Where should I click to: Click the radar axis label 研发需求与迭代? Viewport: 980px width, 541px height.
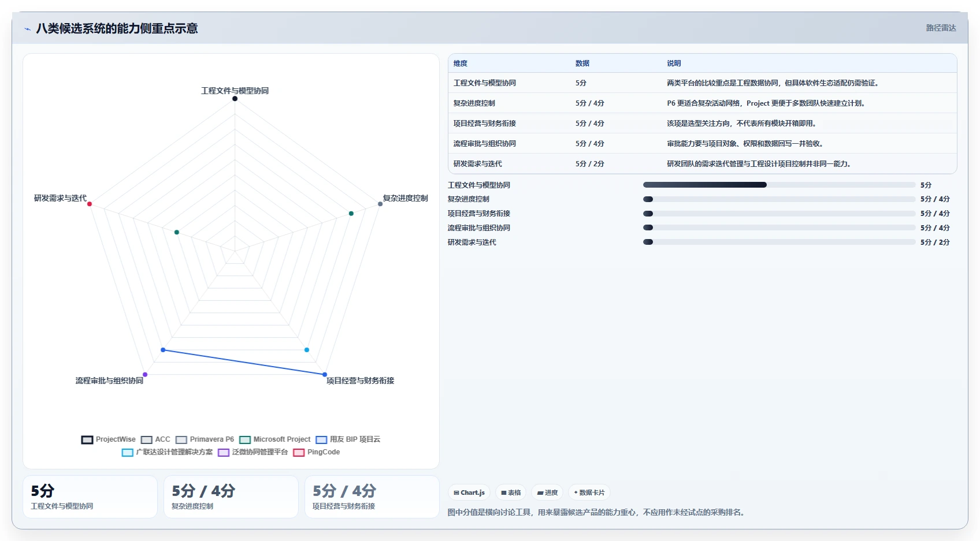[x=60, y=198]
